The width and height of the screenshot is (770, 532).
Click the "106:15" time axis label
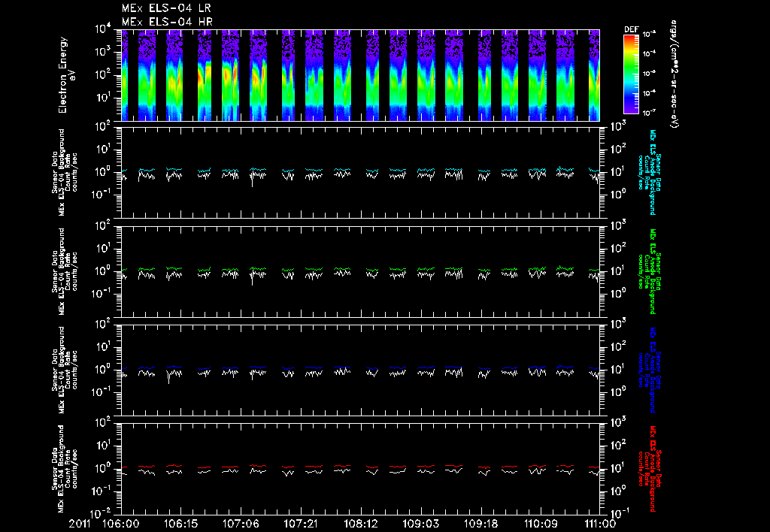pyautogui.click(x=180, y=524)
